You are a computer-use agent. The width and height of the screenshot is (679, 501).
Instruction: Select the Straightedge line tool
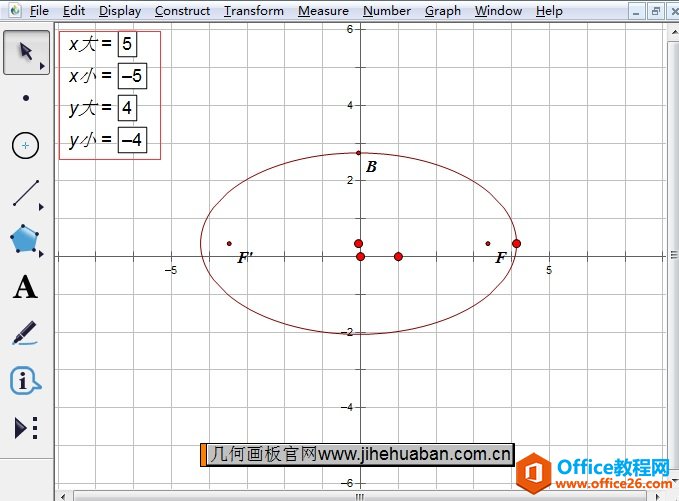pos(26,193)
